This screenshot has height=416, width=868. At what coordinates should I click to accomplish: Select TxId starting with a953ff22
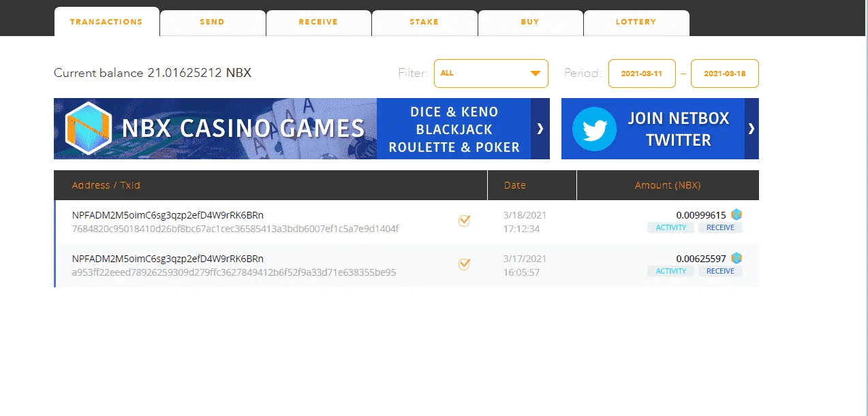(x=234, y=272)
